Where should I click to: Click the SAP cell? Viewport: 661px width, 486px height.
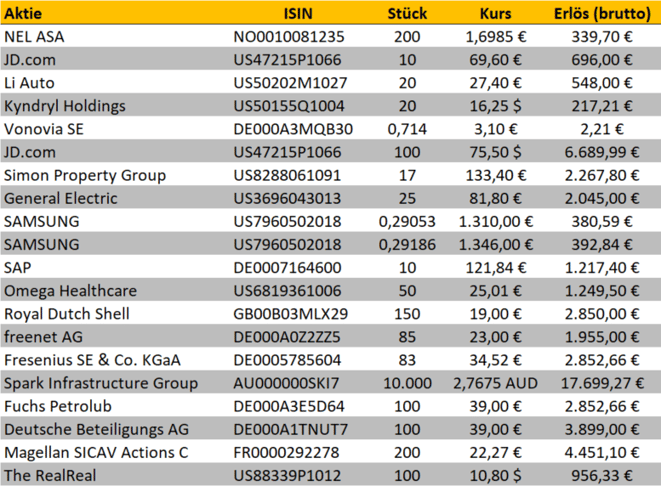pyautogui.click(x=18, y=268)
